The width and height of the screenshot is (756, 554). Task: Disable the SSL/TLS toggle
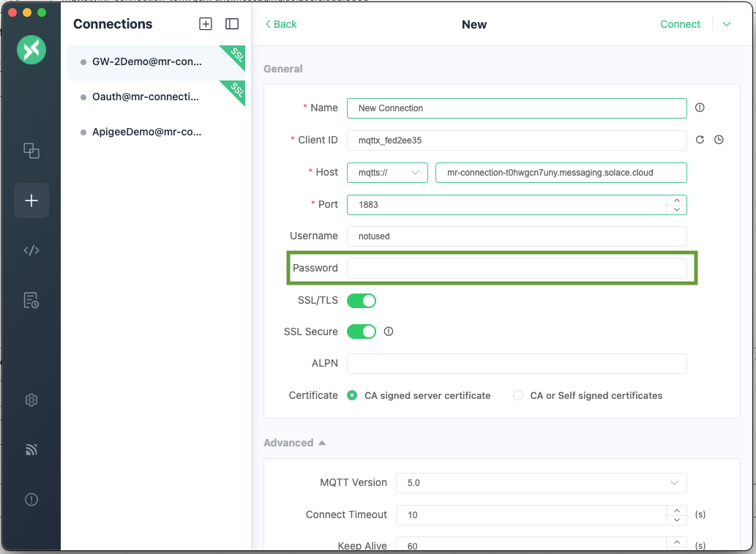coord(362,300)
